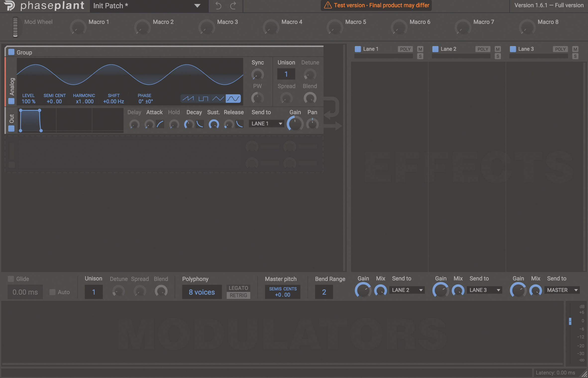The height and width of the screenshot is (378, 588).
Task: Open Lane 1 Send to LANE 2 dropdown
Action: (x=407, y=290)
